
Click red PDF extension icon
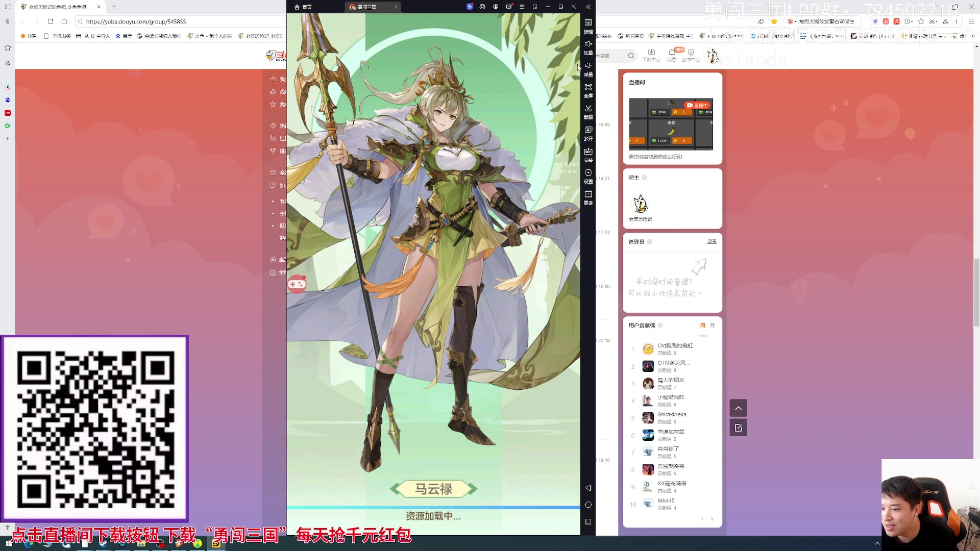(886, 21)
